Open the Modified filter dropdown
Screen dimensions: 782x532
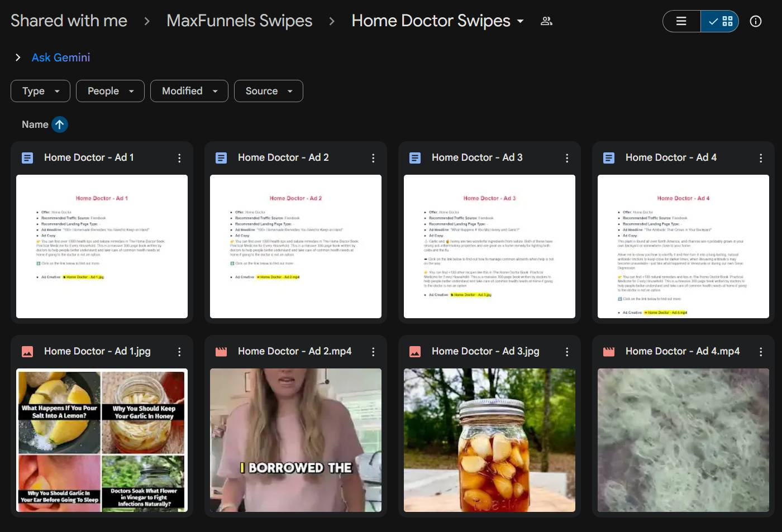[189, 91]
